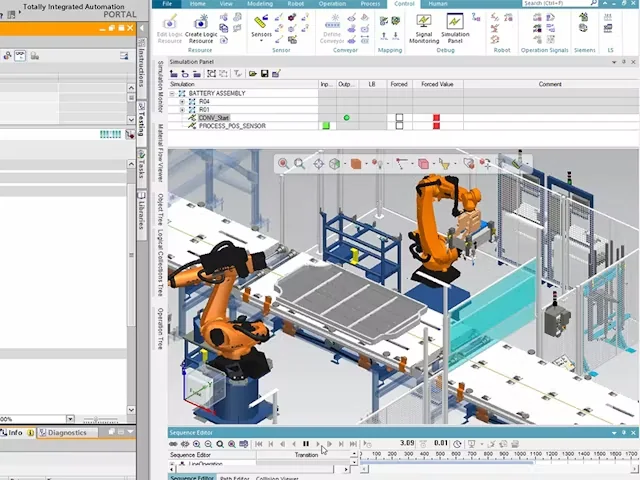The width and height of the screenshot is (640, 480).
Task: Switch to the Modeling ribbon tab
Action: [260, 4]
